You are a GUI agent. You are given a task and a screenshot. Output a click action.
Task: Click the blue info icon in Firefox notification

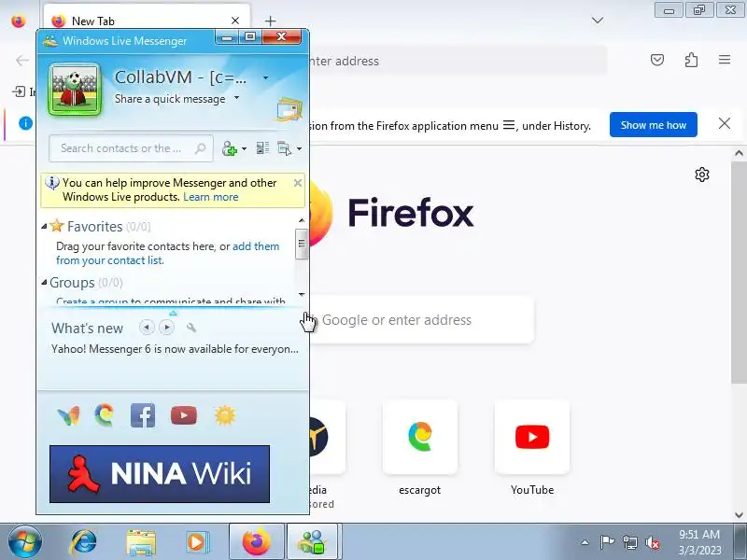25,123
